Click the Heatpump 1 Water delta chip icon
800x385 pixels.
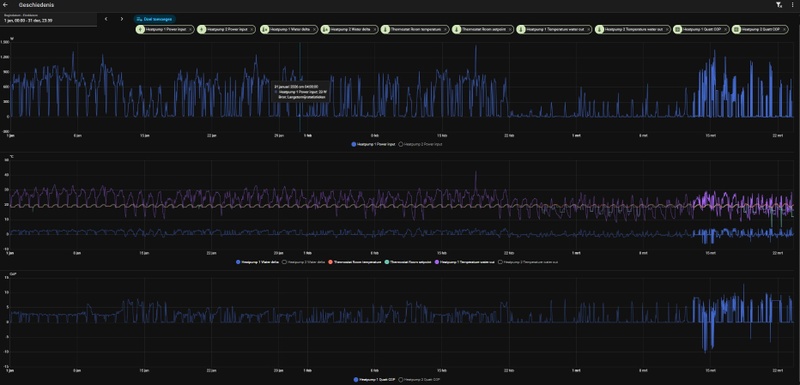tap(265, 30)
